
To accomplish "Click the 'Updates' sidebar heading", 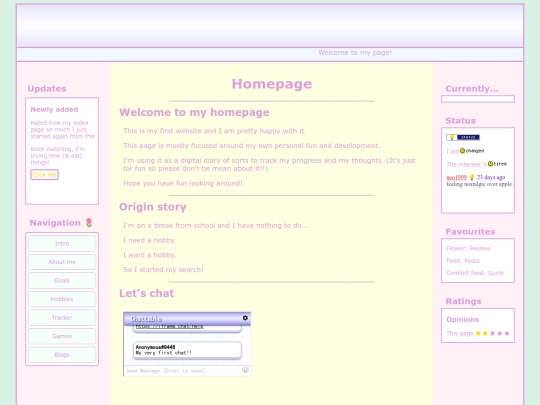I will pyautogui.click(x=47, y=89).
